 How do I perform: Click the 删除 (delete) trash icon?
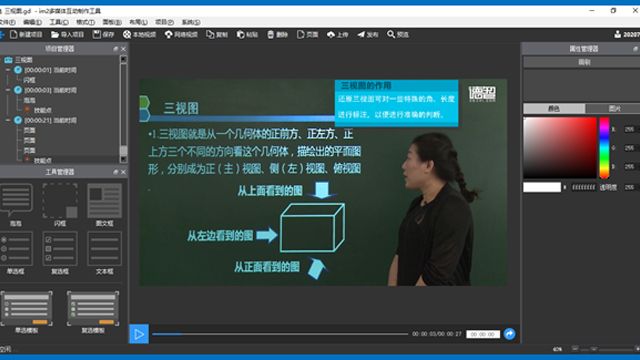point(271,35)
